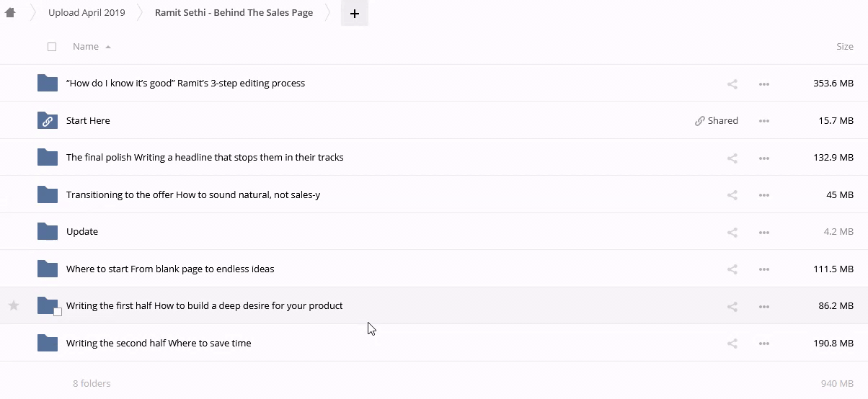This screenshot has height=399, width=868.
Task: Open actions menu for Start Here
Action: tap(764, 121)
